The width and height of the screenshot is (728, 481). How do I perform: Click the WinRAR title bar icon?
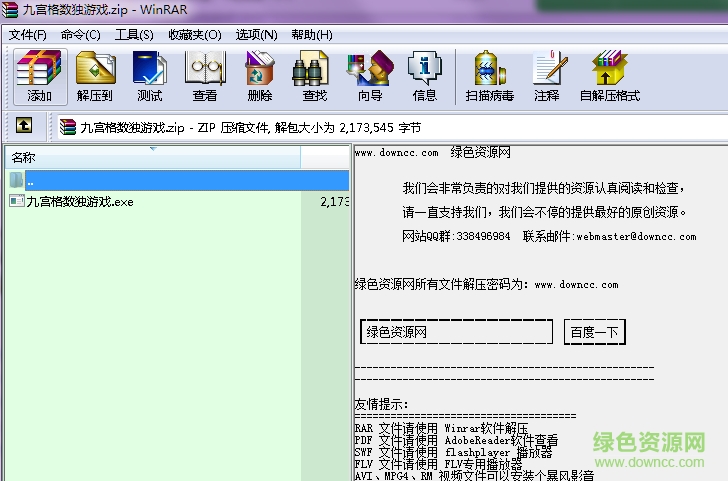10,9
